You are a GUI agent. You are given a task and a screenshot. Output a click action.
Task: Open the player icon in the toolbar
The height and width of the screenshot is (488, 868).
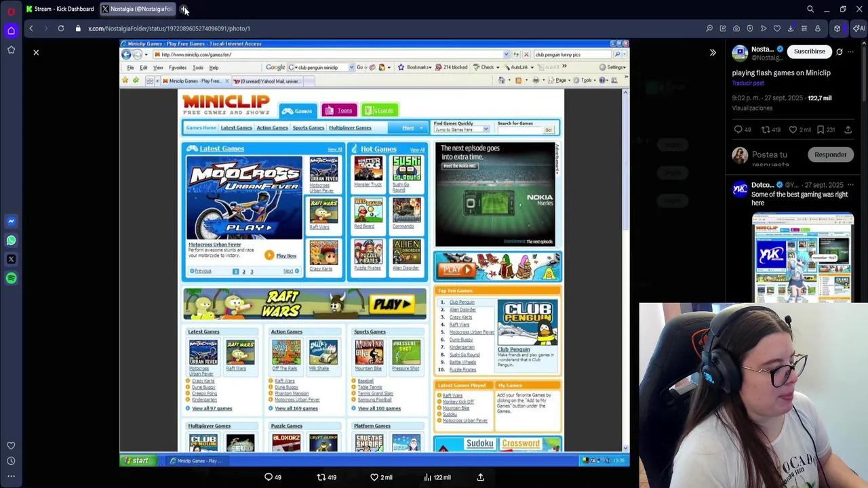(764, 28)
